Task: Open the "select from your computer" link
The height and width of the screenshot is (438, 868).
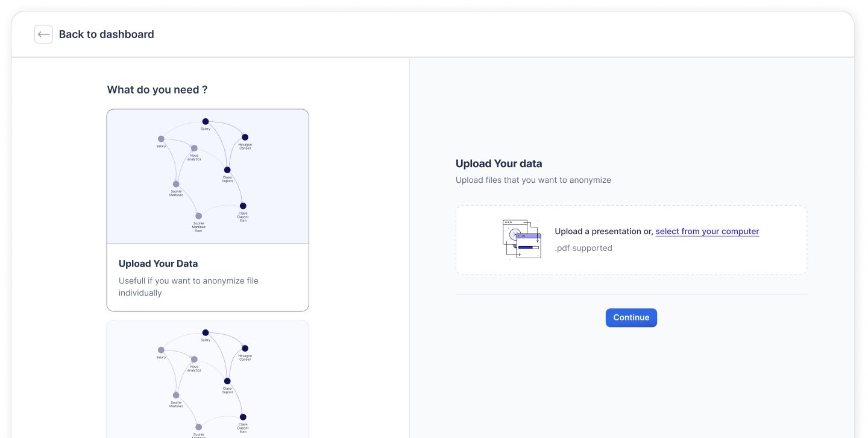Action: (x=707, y=231)
